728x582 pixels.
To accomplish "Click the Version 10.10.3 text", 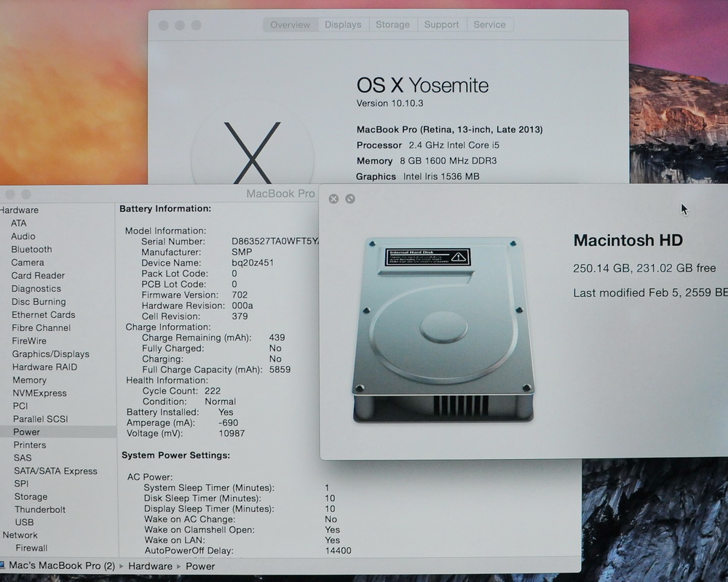I will 389,103.
